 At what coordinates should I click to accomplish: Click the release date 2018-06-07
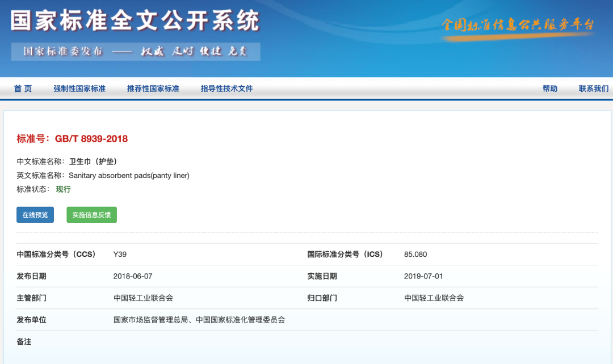pos(133,276)
